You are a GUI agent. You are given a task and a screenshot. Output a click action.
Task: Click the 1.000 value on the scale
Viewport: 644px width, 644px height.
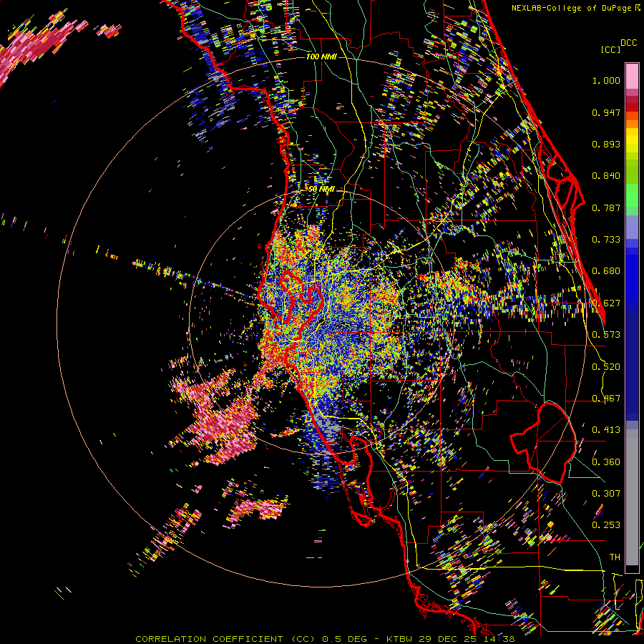pyautogui.click(x=606, y=80)
